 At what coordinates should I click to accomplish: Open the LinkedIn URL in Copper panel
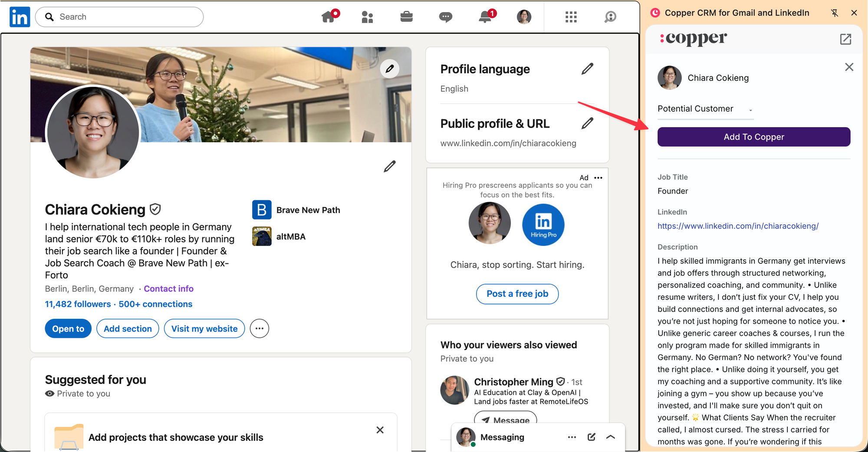pos(738,226)
